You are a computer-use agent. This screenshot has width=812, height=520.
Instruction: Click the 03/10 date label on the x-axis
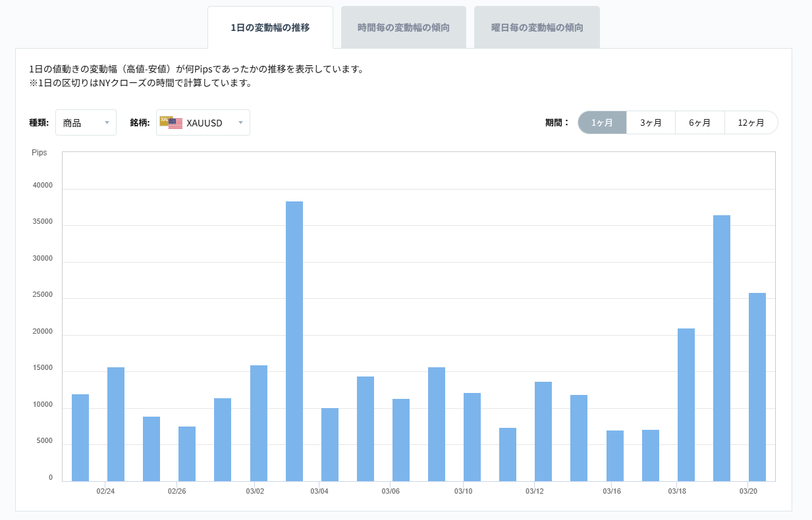click(x=462, y=491)
